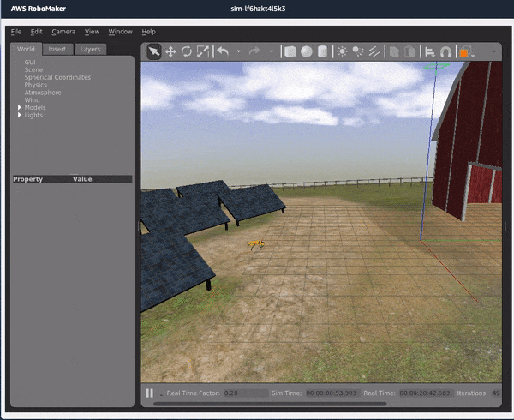This screenshot has width=514, height=420.
Task: Open the File menu
Action: pos(16,32)
